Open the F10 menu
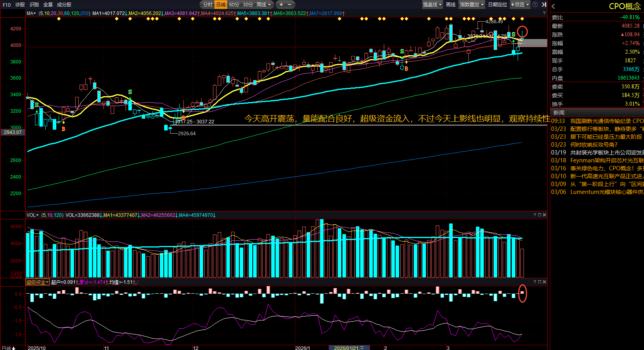 7,5
